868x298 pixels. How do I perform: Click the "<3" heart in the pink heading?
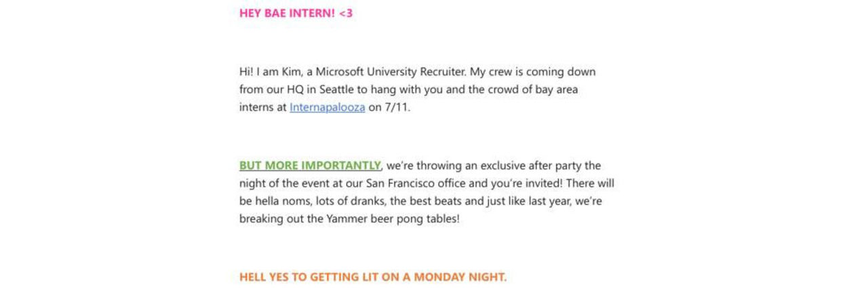click(x=346, y=13)
